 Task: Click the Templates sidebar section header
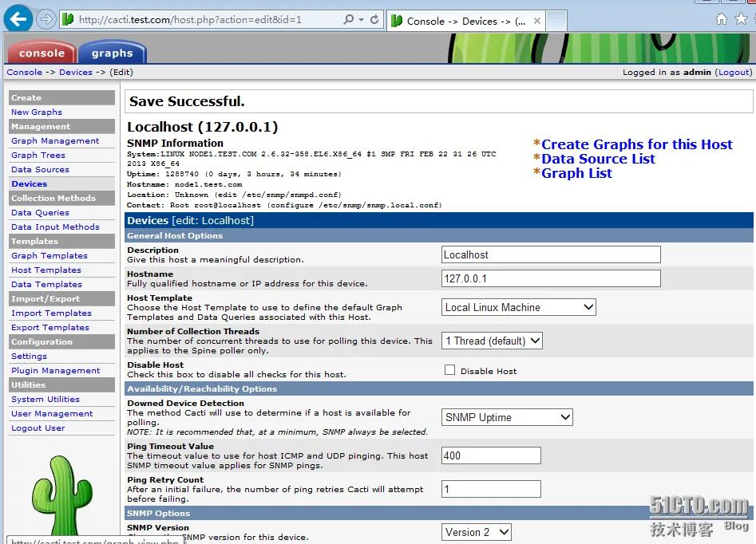(x=61, y=241)
